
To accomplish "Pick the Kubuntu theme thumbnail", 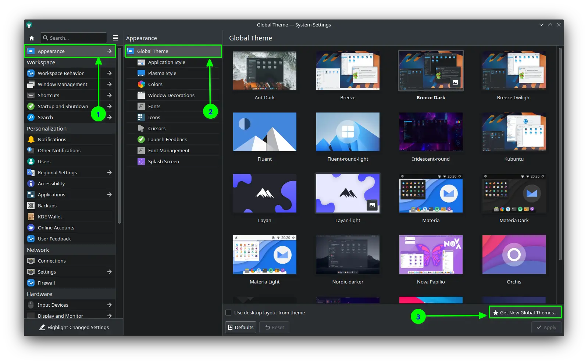I will tap(514, 132).
